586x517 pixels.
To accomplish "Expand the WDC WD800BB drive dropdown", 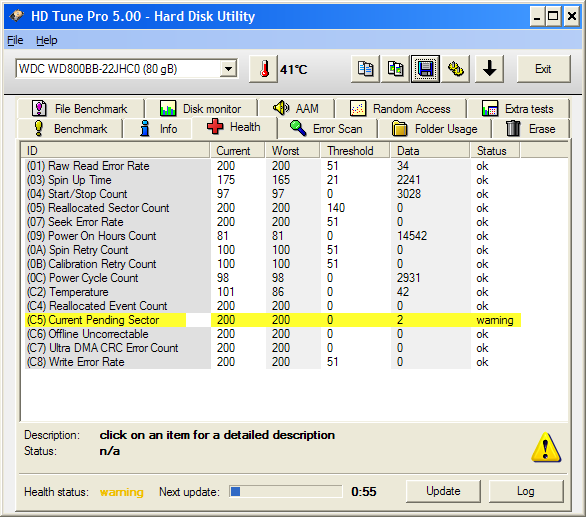I will pos(228,69).
